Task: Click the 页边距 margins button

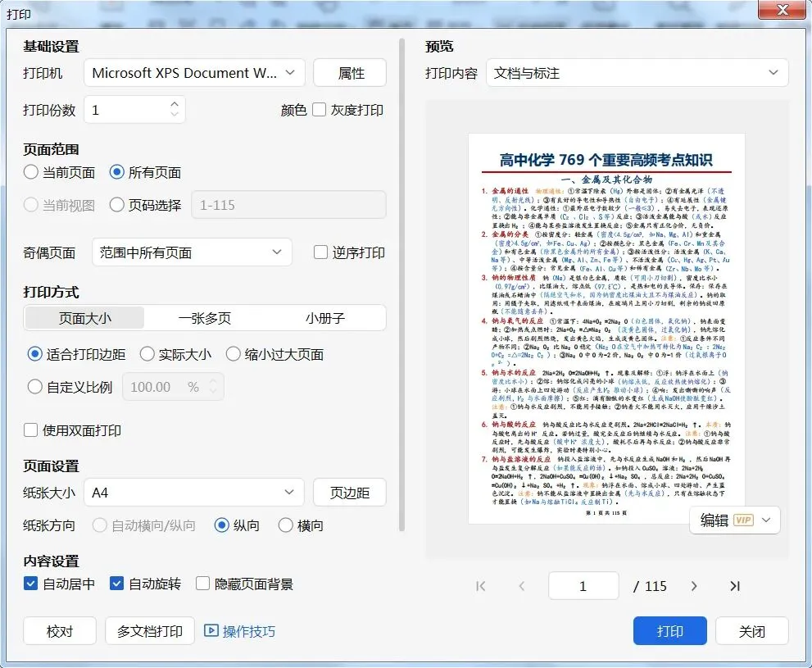Action: click(x=350, y=492)
